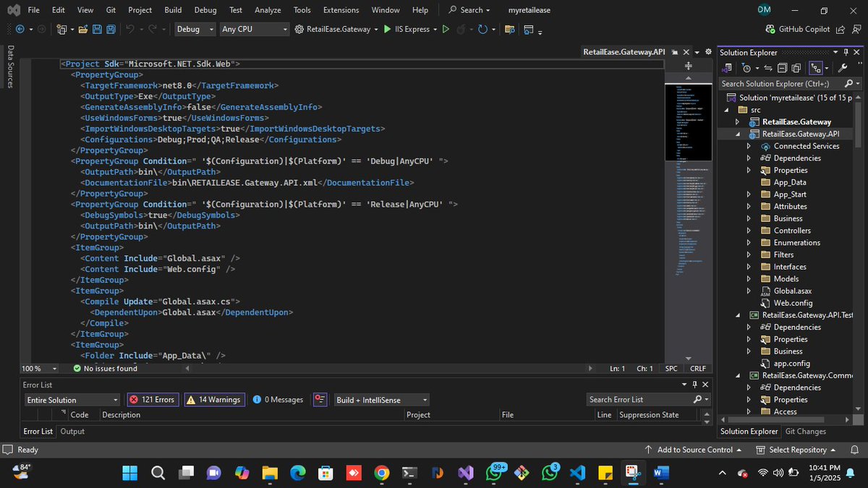Image resolution: width=868 pixels, height=488 pixels.
Task: Open Visual Studio Code from the taskbar
Action: coord(576,473)
